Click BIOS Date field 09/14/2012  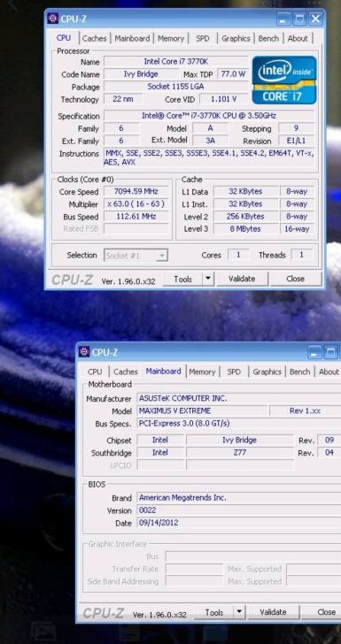point(239,523)
